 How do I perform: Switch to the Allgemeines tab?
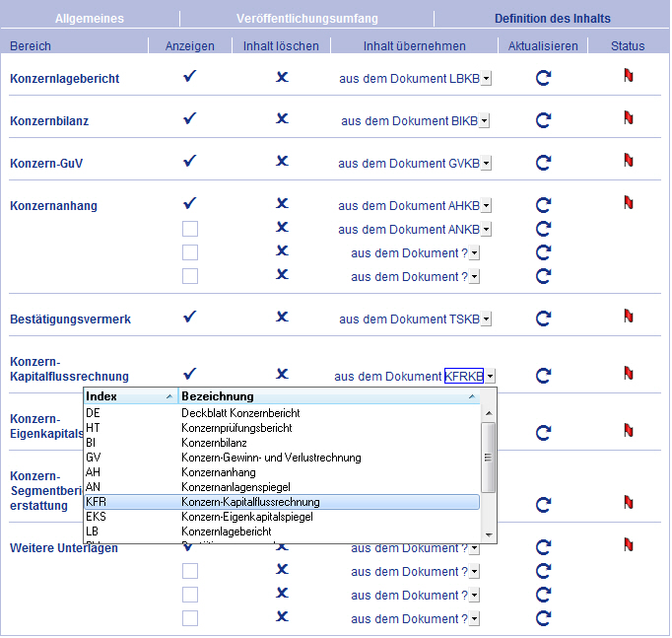coord(90,19)
